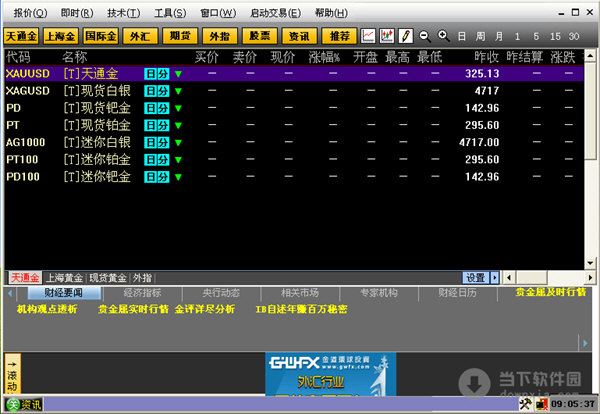Click the tools icon in status bar
The height and width of the screenshot is (414, 600).
[x=528, y=404]
